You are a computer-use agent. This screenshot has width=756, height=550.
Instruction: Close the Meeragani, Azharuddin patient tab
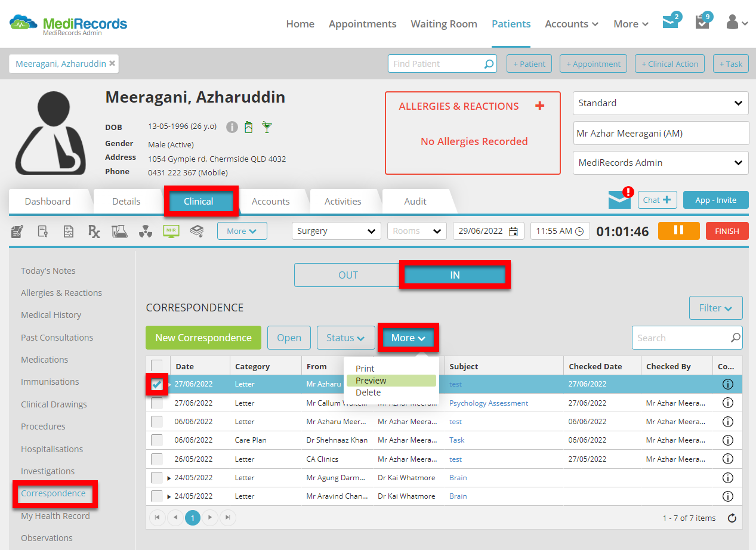coord(112,63)
